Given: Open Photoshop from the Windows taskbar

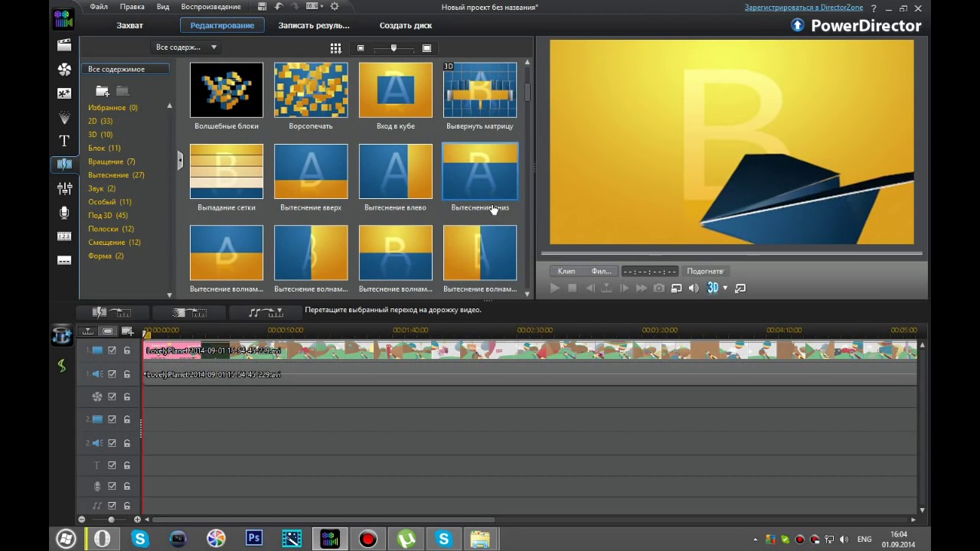Looking at the screenshot, I should point(254,539).
